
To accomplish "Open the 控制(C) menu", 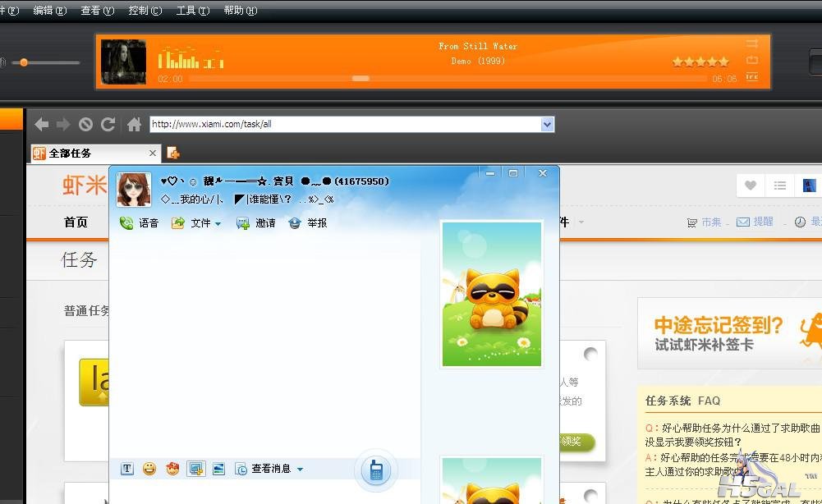I will click(145, 11).
